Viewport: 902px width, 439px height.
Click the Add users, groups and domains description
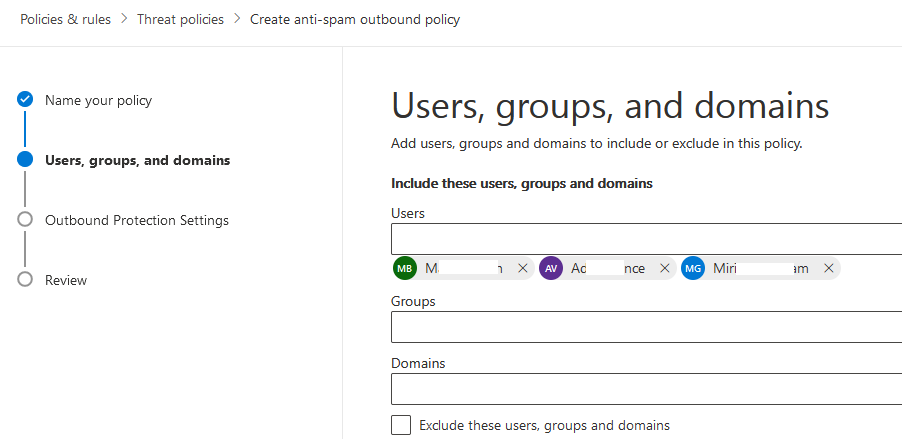point(597,143)
